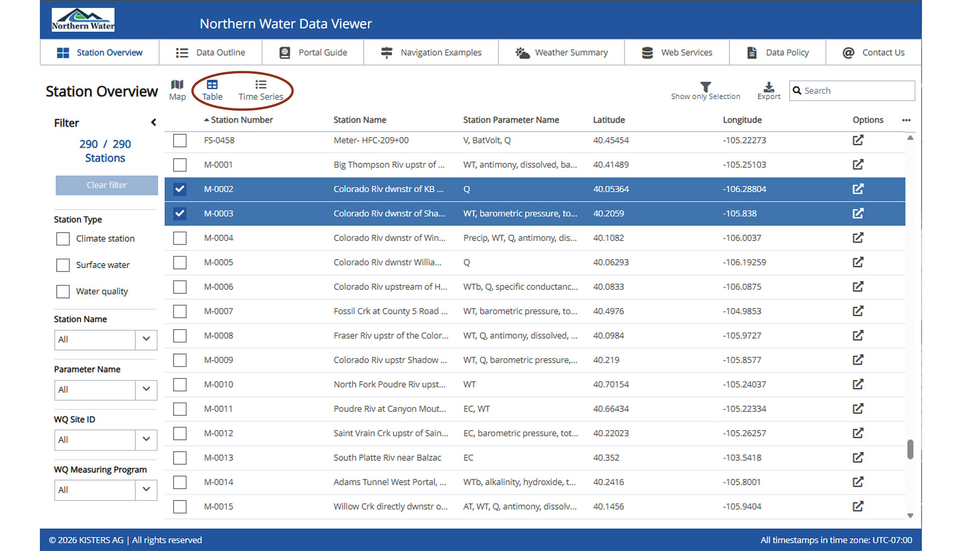Collapse the Filter panel with the arrow
980x551 pixels.
[x=153, y=122]
